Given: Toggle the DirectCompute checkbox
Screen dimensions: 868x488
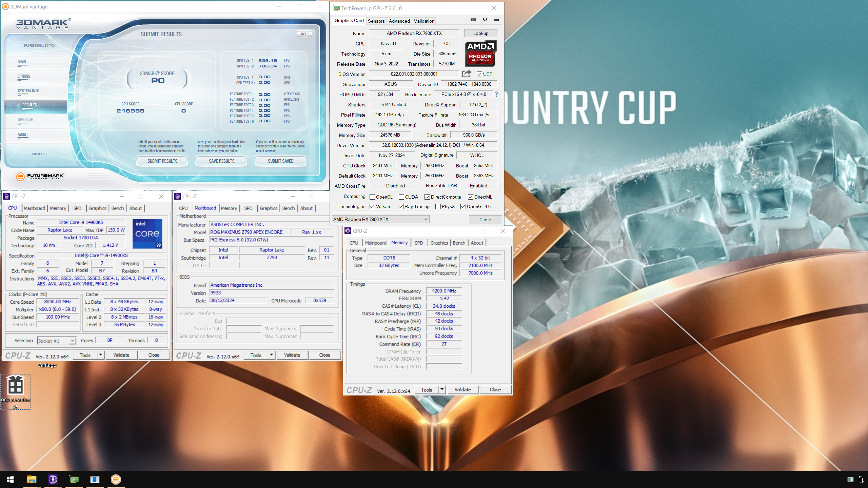Looking at the screenshot, I should [427, 197].
